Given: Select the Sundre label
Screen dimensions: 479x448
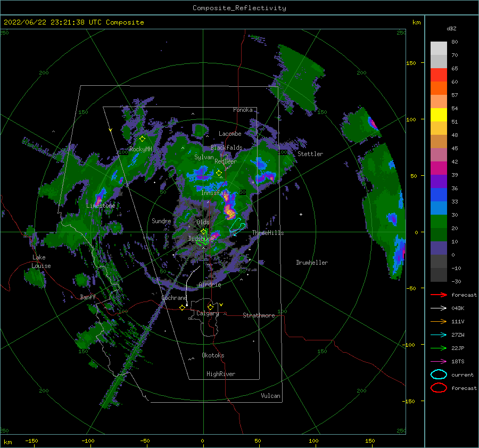Looking at the screenshot, I should tap(161, 221).
